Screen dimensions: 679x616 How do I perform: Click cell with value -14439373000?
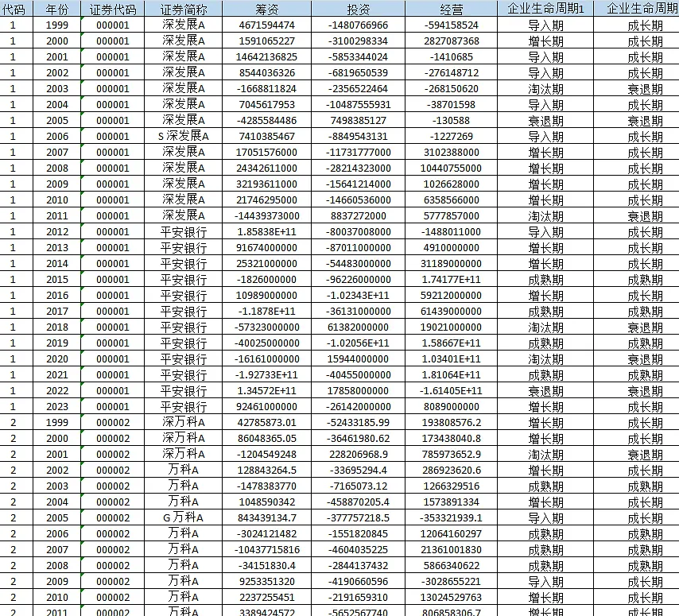click(x=267, y=215)
